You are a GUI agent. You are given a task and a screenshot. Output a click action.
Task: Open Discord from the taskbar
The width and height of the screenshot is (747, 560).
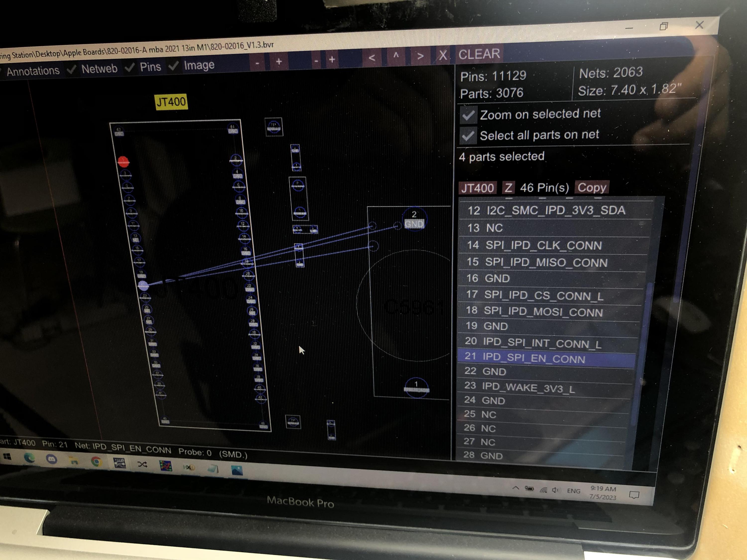(52, 459)
